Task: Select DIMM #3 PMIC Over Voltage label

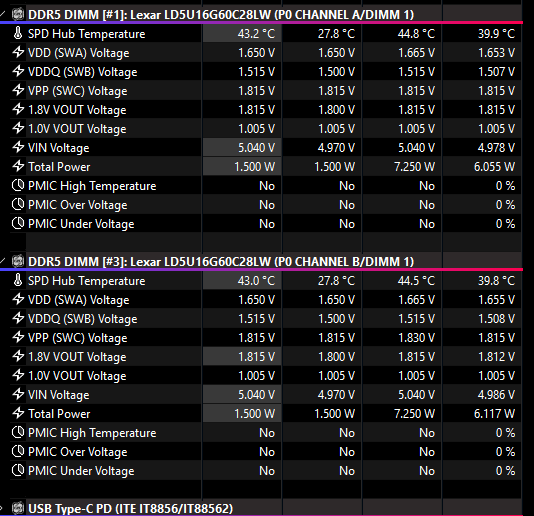Action: 78,452
